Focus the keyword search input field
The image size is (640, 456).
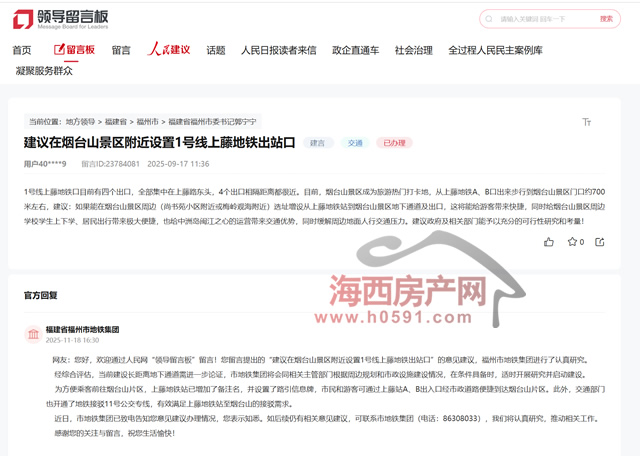point(540,19)
